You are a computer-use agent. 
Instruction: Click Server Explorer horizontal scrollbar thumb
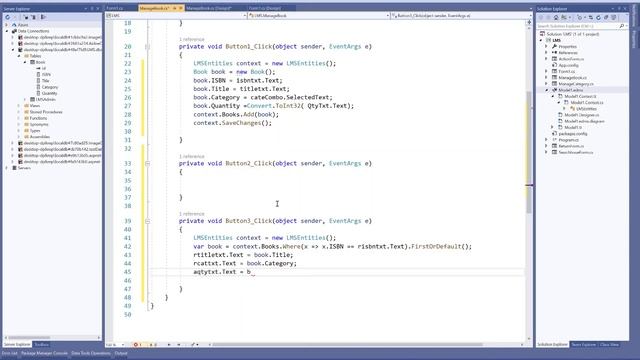[x=29, y=338]
